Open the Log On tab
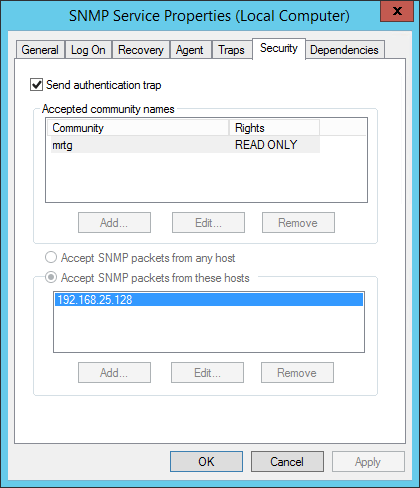Image resolution: width=420 pixels, height=488 pixels. coord(88,50)
